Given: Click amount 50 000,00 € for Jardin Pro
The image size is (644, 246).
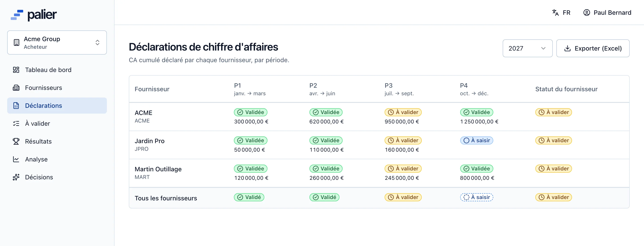Looking at the screenshot, I should click(249, 150).
